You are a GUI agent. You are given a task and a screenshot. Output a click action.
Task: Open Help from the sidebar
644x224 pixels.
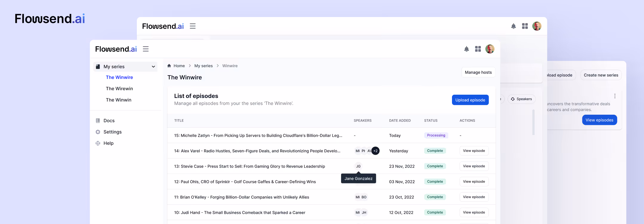point(108,143)
